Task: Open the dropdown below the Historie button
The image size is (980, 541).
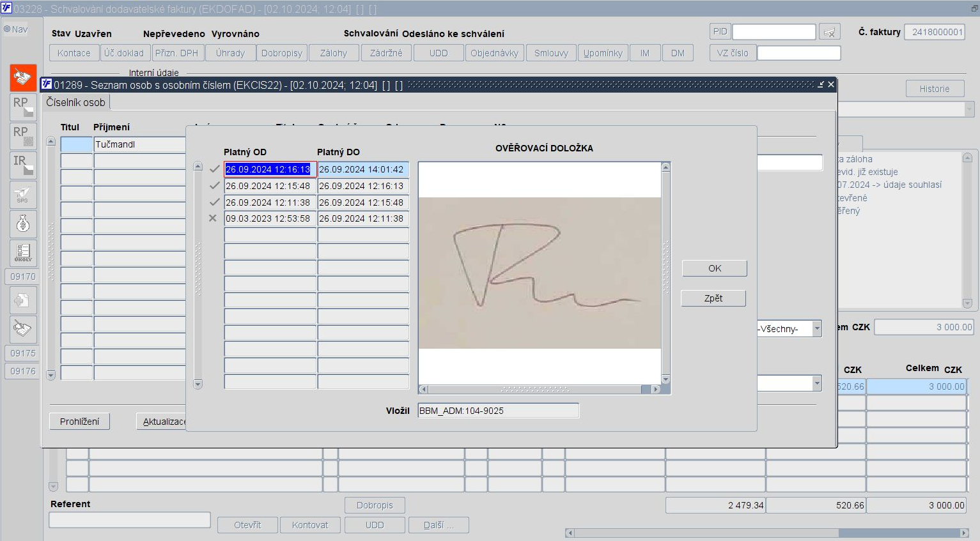Action: click(969, 110)
